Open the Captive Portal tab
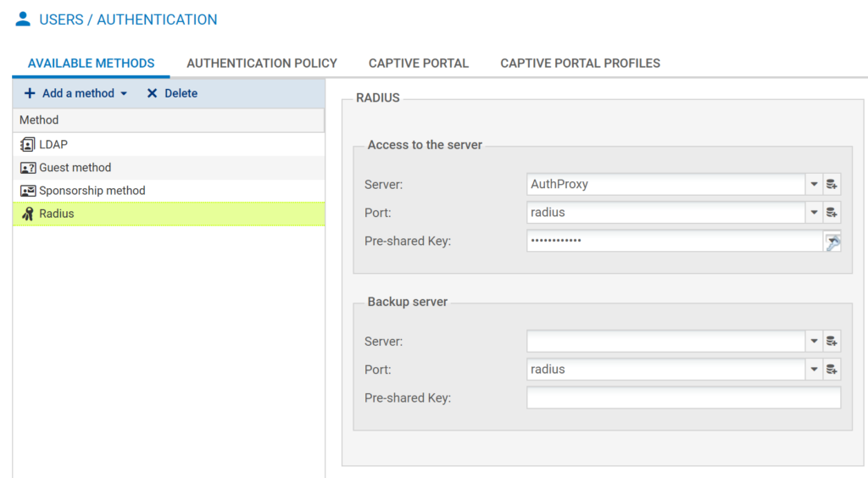The image size is (868, 478). (x=418, y=64)
